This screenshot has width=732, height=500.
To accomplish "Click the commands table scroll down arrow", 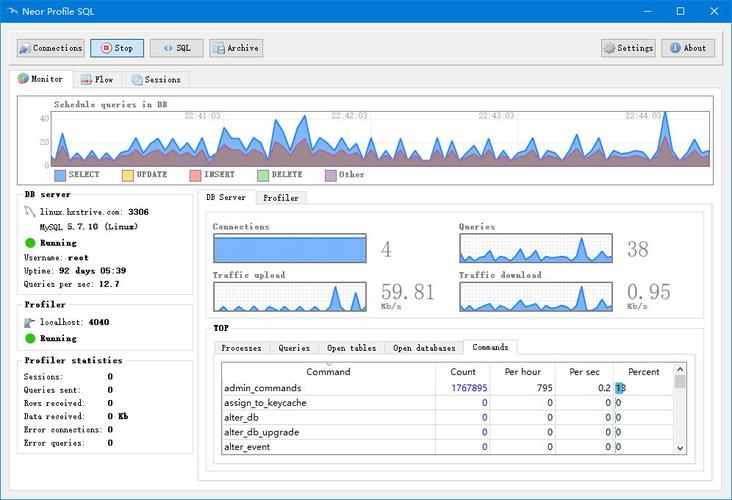I will (680, 448).
